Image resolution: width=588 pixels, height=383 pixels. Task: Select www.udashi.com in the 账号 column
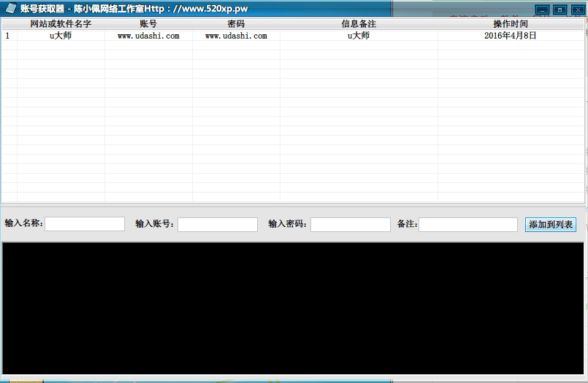coord(148,36)
